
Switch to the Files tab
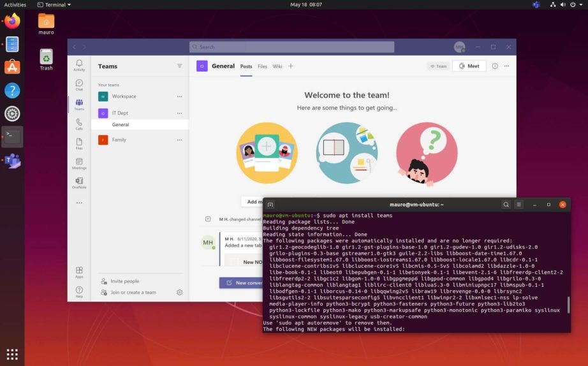click(x=263, y=66)
